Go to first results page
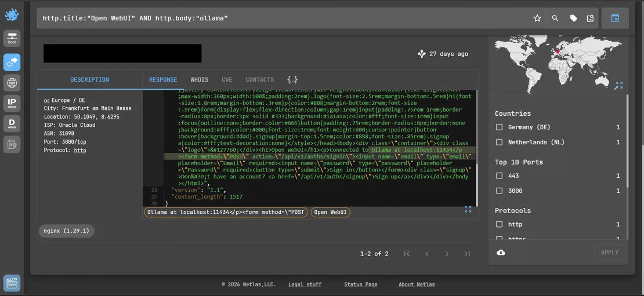The image size is (644, 296). point(407,254)
